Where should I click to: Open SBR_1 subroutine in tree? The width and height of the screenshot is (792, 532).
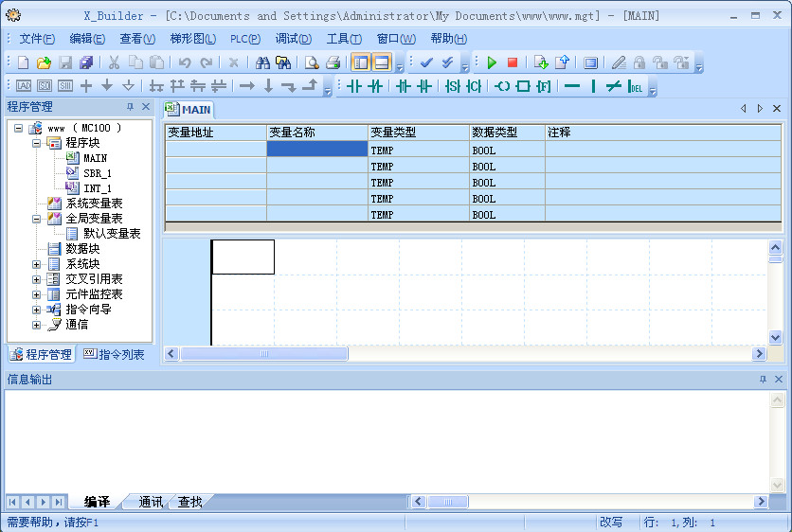point(98,173)
